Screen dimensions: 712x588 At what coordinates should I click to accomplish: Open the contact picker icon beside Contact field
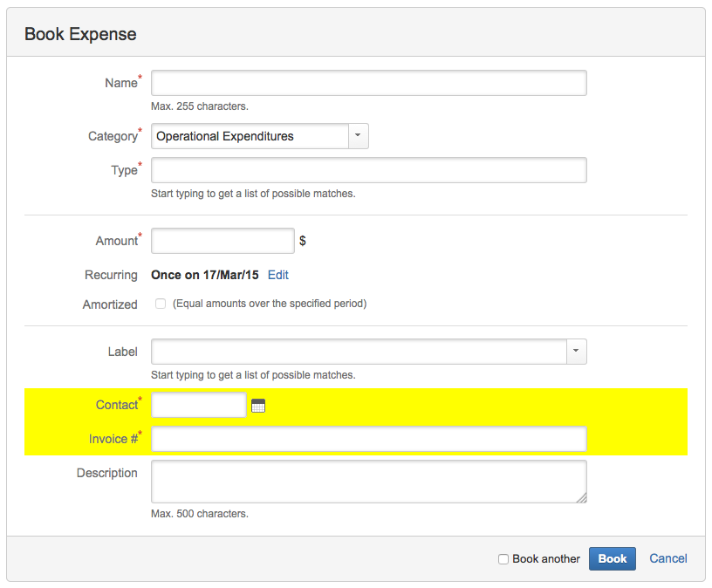pyautogui.click(x=258, y=405)
